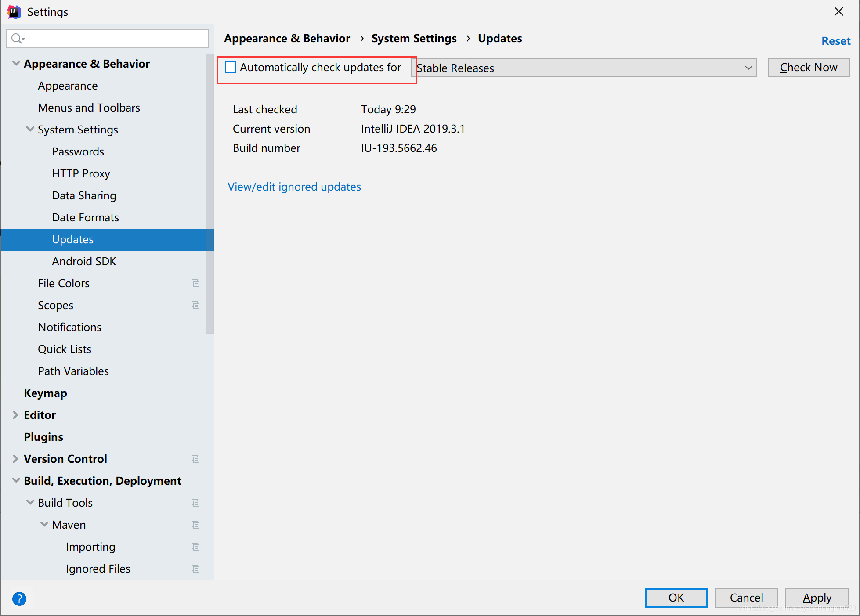Click the help question mark icon
The height and width of the screenshot is (616, 860).
19,598
